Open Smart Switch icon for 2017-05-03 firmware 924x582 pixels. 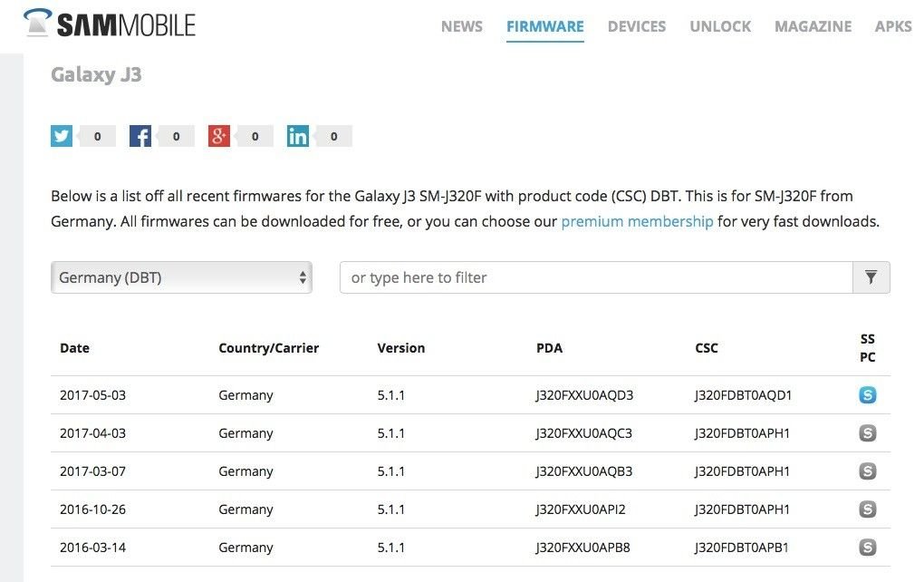(868, 394)
